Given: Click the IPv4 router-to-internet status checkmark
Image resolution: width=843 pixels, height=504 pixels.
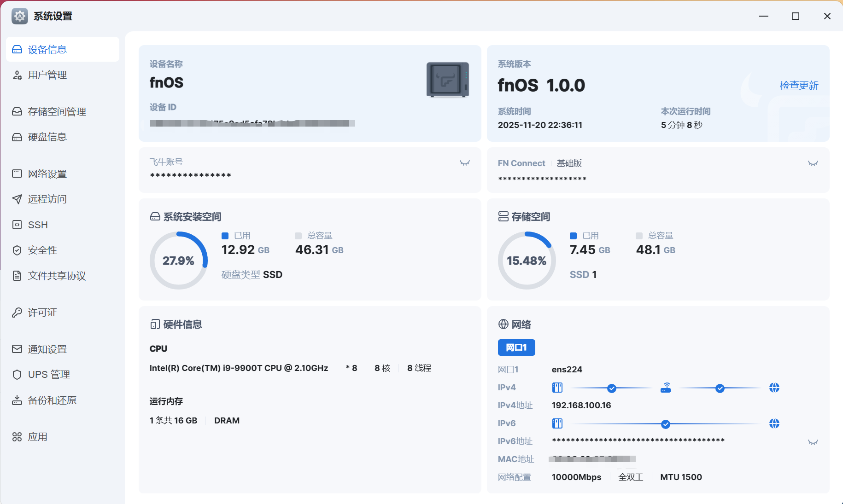Looking at the screenshot, I should 720,388.
